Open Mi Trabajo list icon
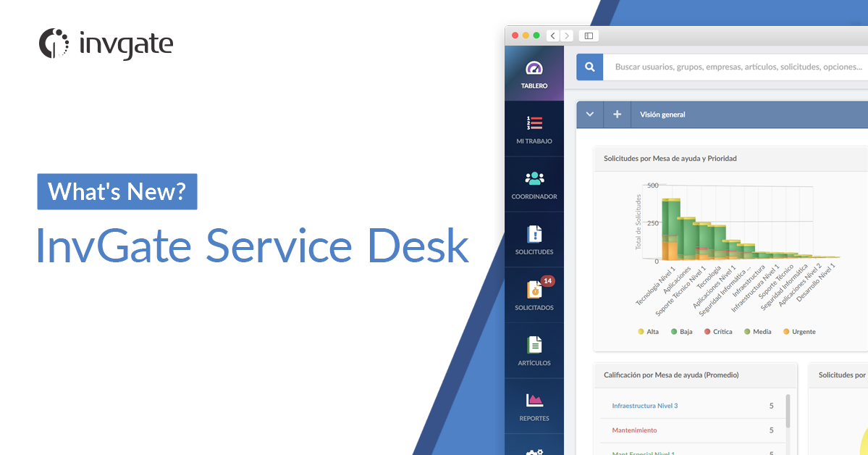Screen dimensions: 868x455 pyautogui.click(x=534, y=124)
